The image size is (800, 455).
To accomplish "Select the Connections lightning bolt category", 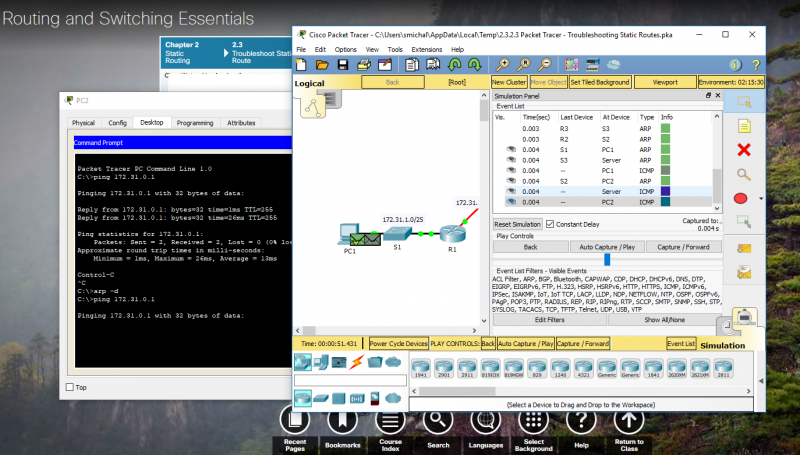I will pos(357,362).
